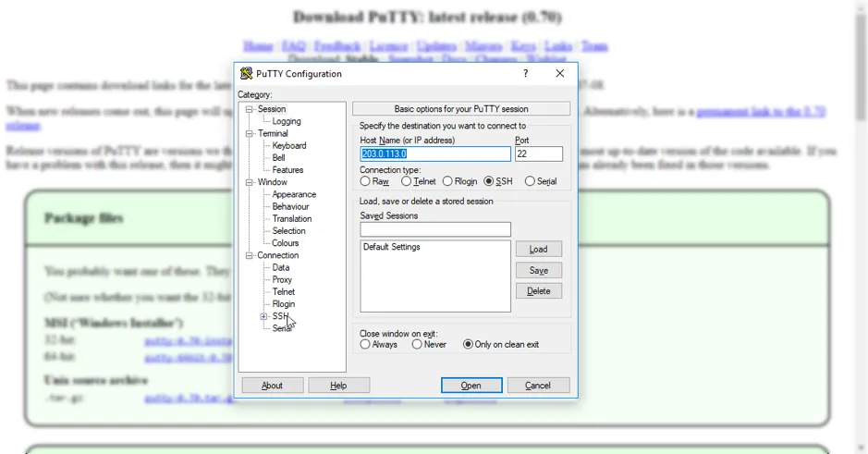The image size is (868, 454).
Task: Click the About button
Action: tap(273, 386)
